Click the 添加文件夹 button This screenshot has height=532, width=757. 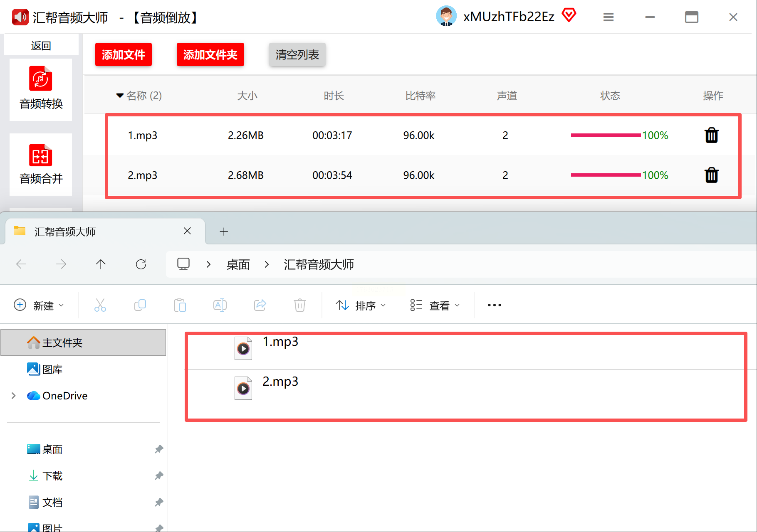click(x=210, y=54)
